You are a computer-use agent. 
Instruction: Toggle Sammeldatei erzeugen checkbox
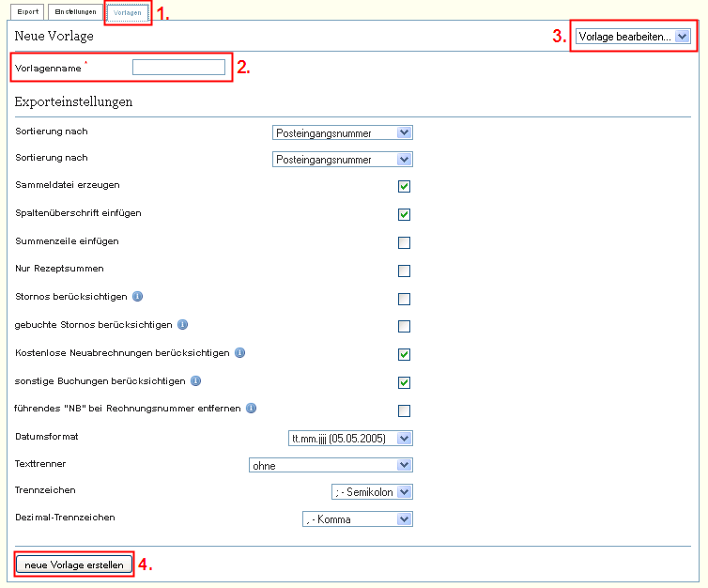(x=404, y=186)
